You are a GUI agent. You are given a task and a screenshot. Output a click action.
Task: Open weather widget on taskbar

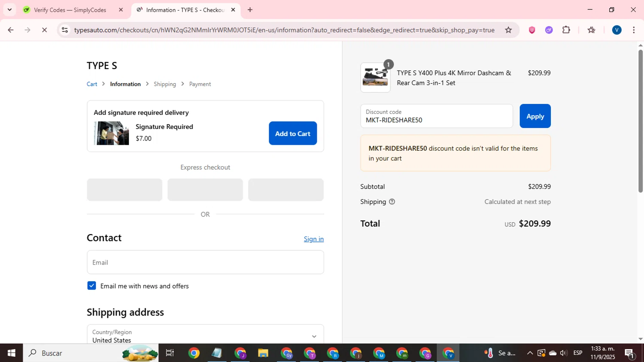[500, 353]
